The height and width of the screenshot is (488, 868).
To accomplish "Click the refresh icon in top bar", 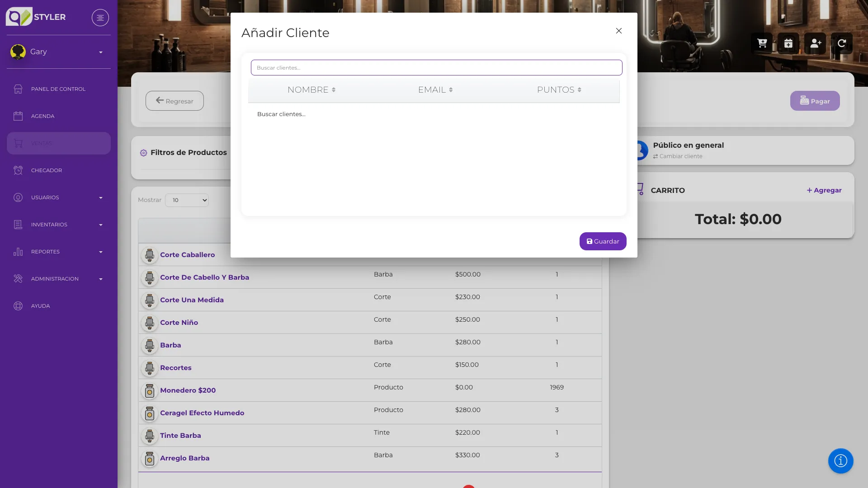I will coord(842,43).
